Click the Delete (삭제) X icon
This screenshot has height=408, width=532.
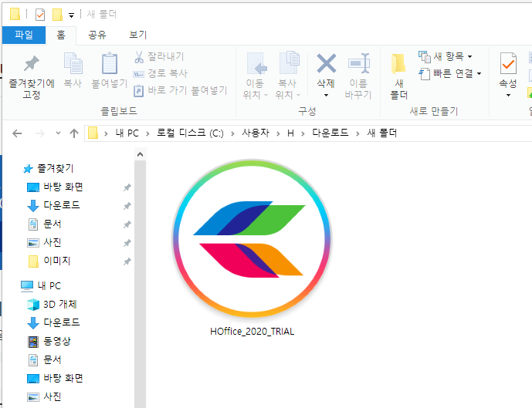pos(327,63)
